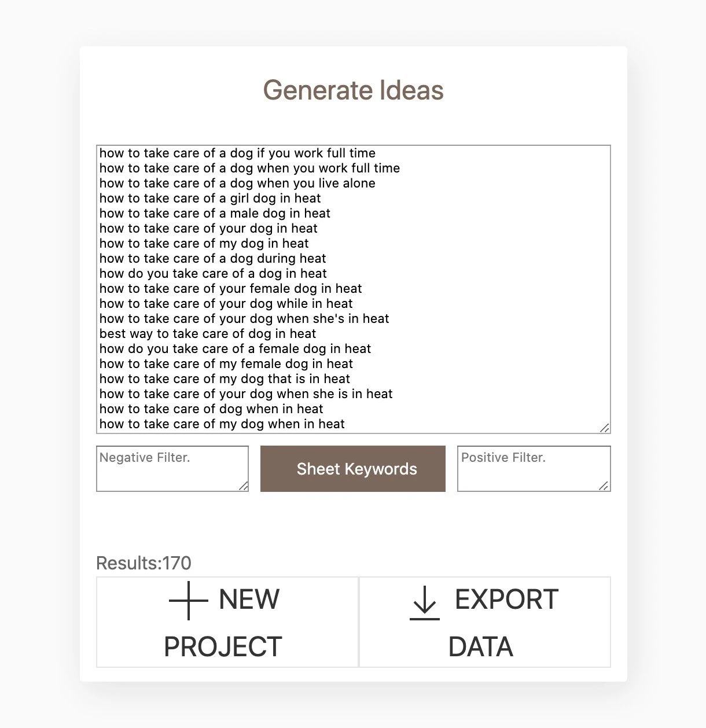Screen dimensions: 706x728
Task: Place cursor on "when you live alone" line
Action: [237, 183]
